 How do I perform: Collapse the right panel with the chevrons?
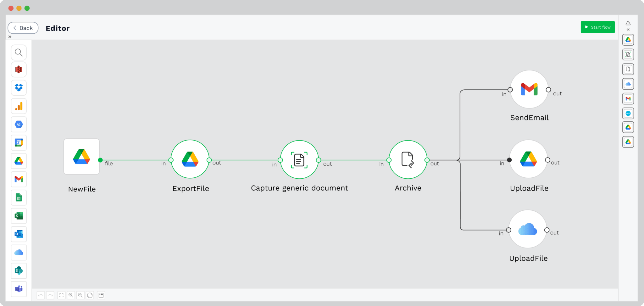click(x=628, y=29)
